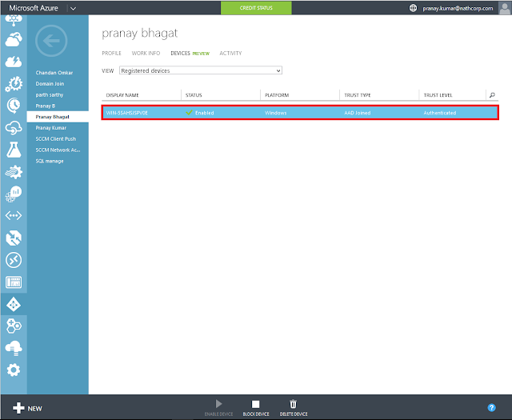The height and width of the screenshot is (420, 512).
Task: Open the blue help question mark
Action: tap(491, 407)
